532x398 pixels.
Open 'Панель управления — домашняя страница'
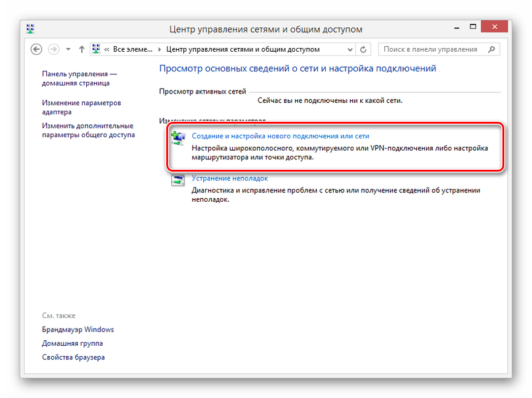pyautogui.click(x=79, y=78)
